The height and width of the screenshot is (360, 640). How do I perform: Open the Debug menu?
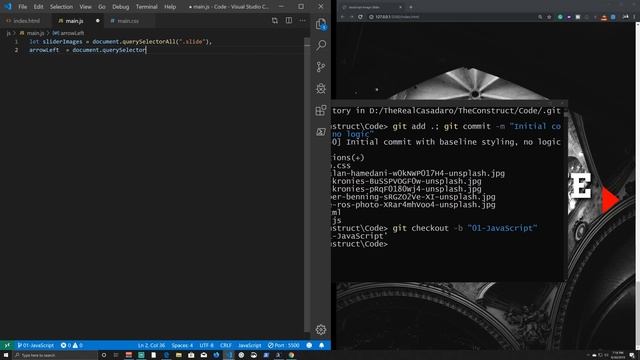tap(120, 7)
